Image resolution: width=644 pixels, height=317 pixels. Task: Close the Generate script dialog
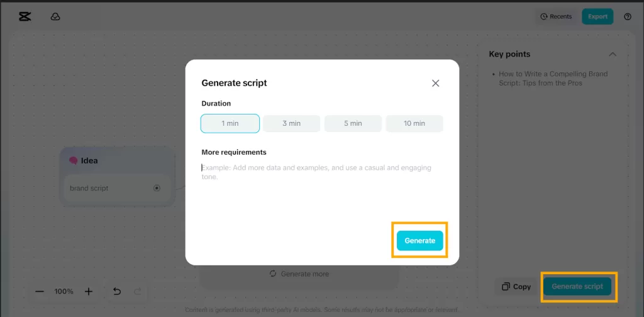pos(435,83)
